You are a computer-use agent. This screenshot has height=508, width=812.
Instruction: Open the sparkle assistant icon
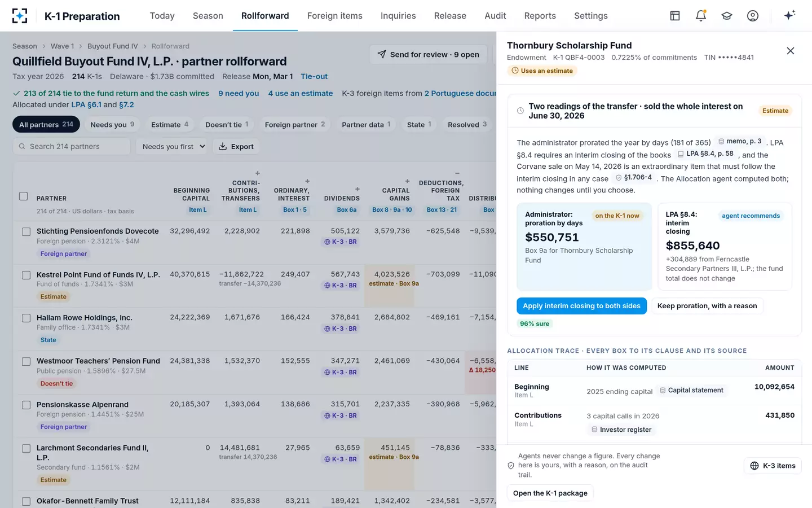pyautogui.click(x=789, y=15)
